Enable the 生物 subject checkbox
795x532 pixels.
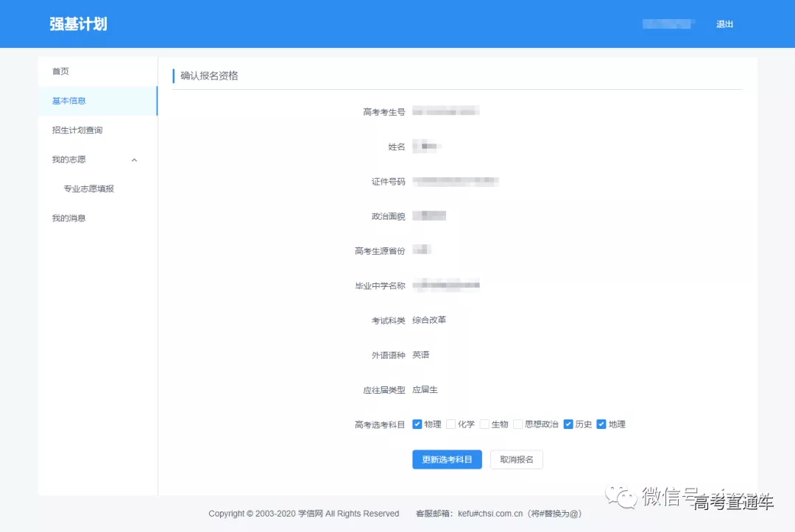(x=484, y=424)
